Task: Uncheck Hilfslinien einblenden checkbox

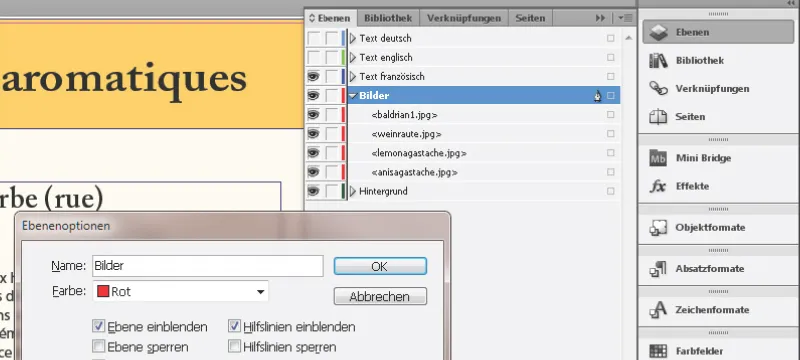Action: point(234,326)
